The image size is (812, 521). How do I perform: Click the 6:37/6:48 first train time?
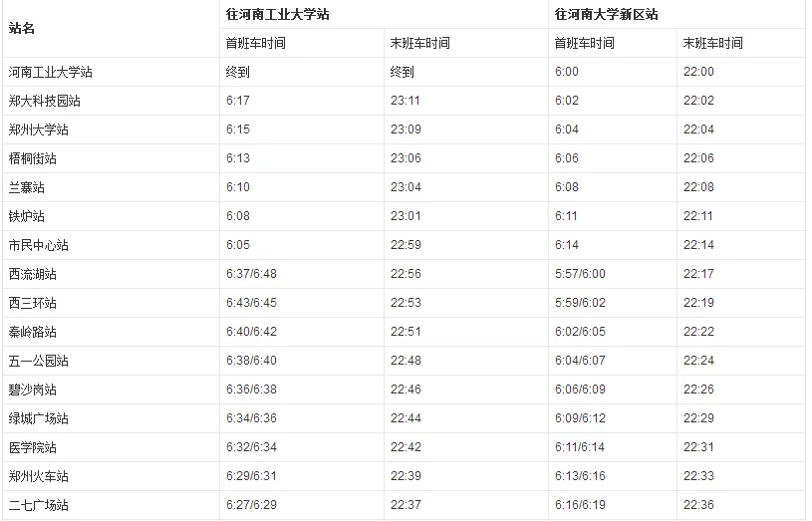252,274
